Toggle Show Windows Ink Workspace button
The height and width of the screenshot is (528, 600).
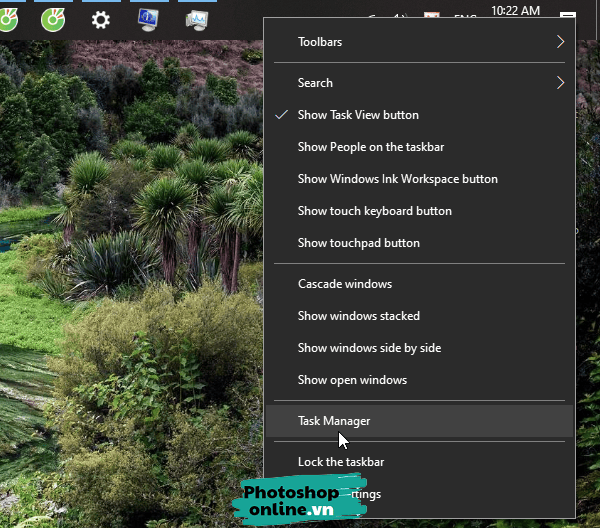pos(397,179)
